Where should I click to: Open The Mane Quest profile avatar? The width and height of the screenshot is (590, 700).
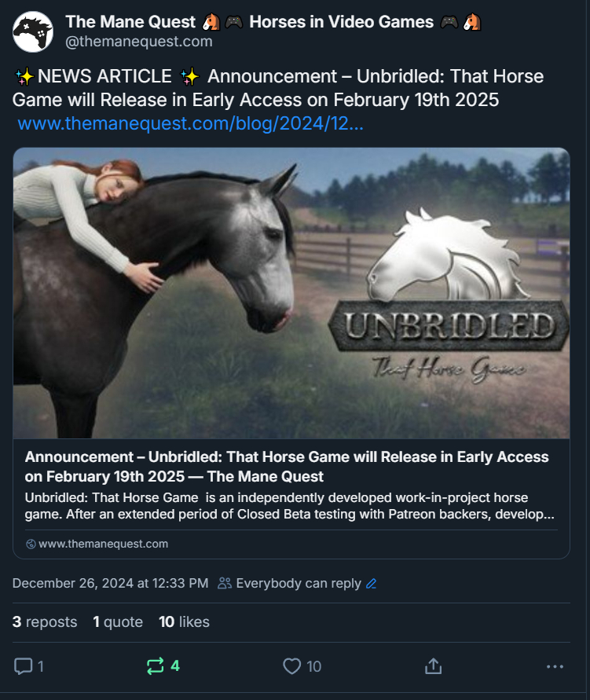pyautogui.click(x=32, y=31)
